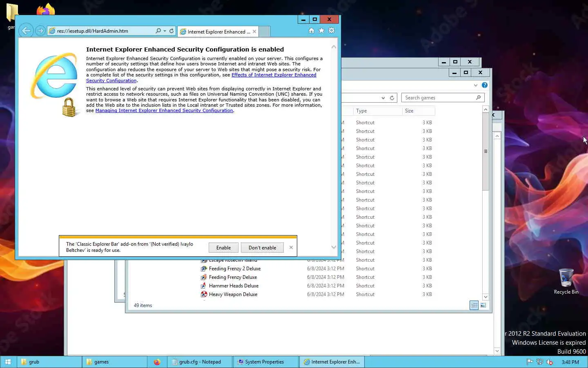This screenshot has height=368, width=588.
Task: Click the Feeding Frenzy Deluxe icon
Action: coord(204,277)
